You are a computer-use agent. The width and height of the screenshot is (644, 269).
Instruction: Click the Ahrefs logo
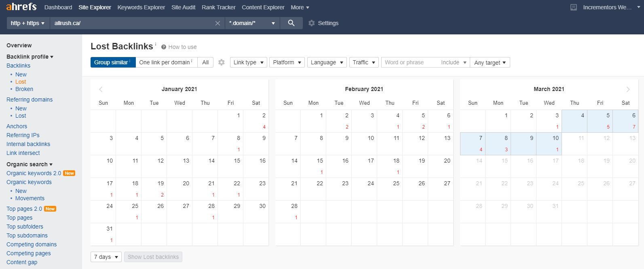click(21, 7)
